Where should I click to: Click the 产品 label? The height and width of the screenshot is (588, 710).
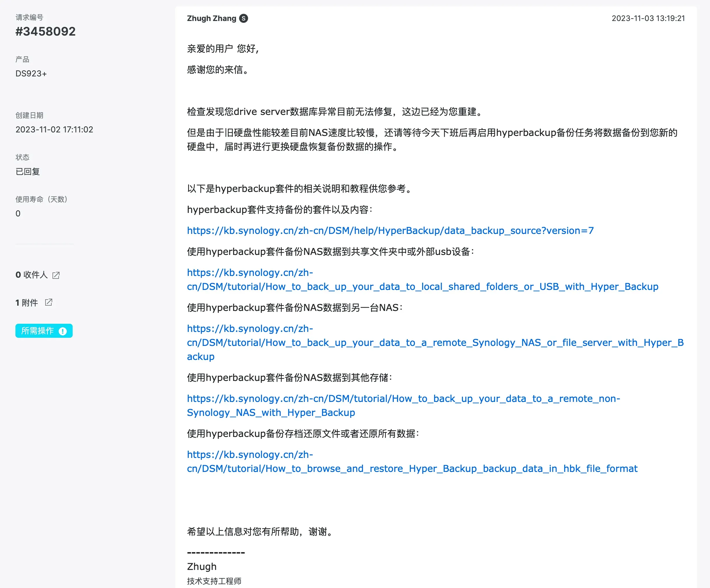pos(22,59)
